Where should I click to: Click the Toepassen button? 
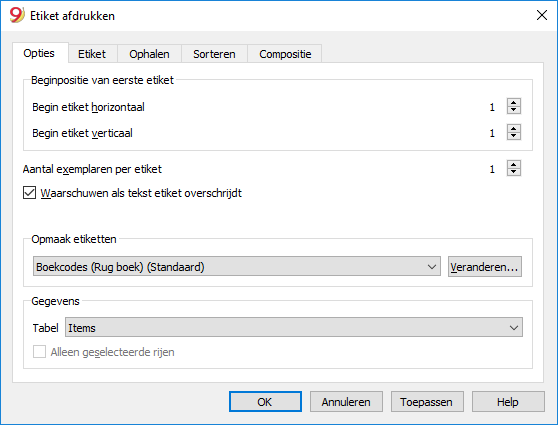(427, 402)
